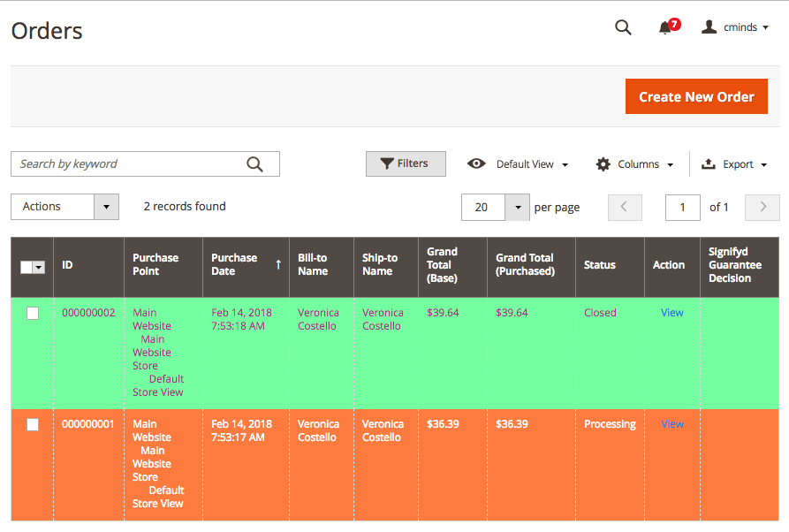Image resolution: width=789 pixels, height=532 pixels.
Task: Select checkbox for order 000000002
Action: 33,313
